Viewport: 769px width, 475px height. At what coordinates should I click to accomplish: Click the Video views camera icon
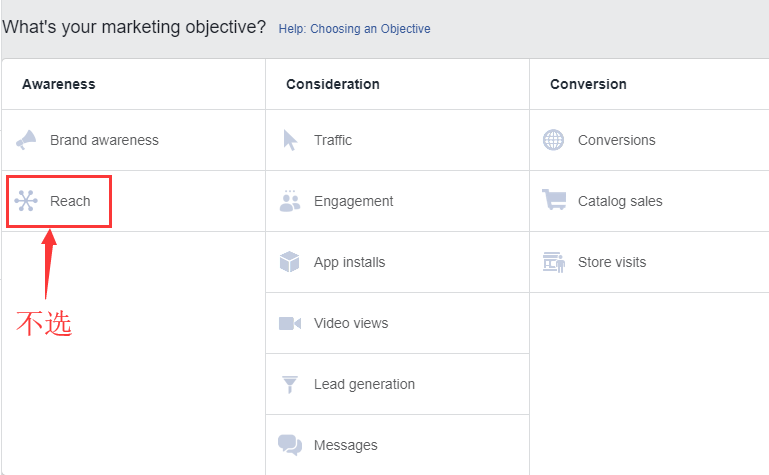pyautogui.click(x=290, y=323)
